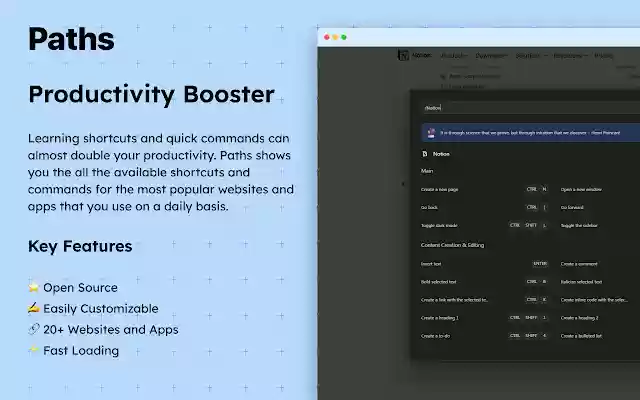Open the Pricing link in Notion's navigation

tap(603, 56)
